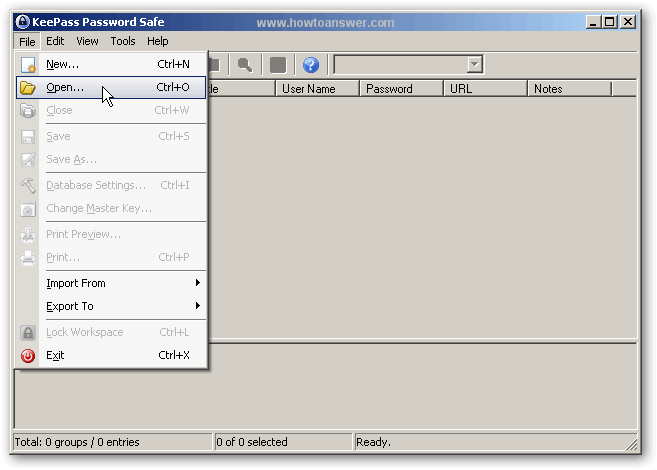
Task: Choose New... from File menu
Action: tap(111, 65)
